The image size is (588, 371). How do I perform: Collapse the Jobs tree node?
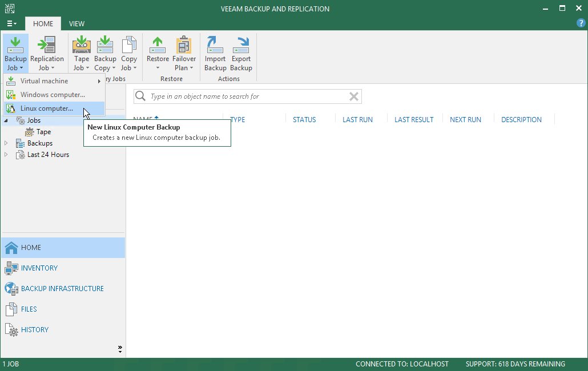(6, 120)
